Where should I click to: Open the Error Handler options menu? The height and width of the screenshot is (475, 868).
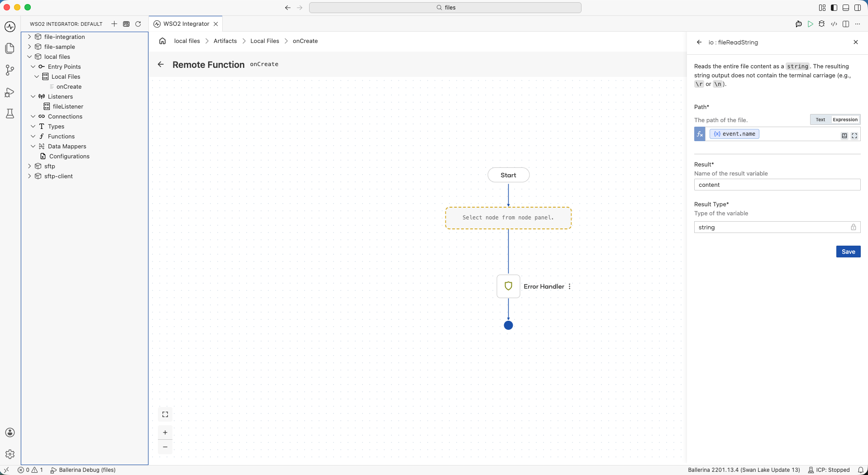point(570,286)
